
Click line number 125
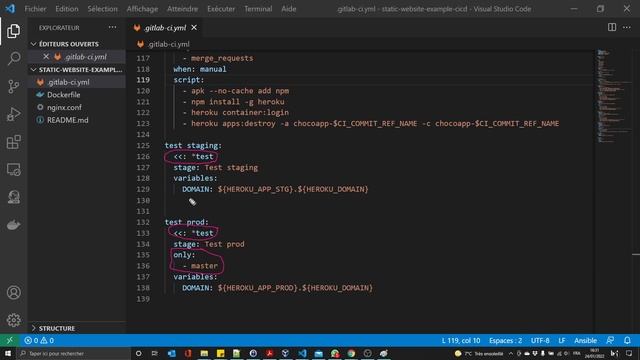(x=143, y=145)
